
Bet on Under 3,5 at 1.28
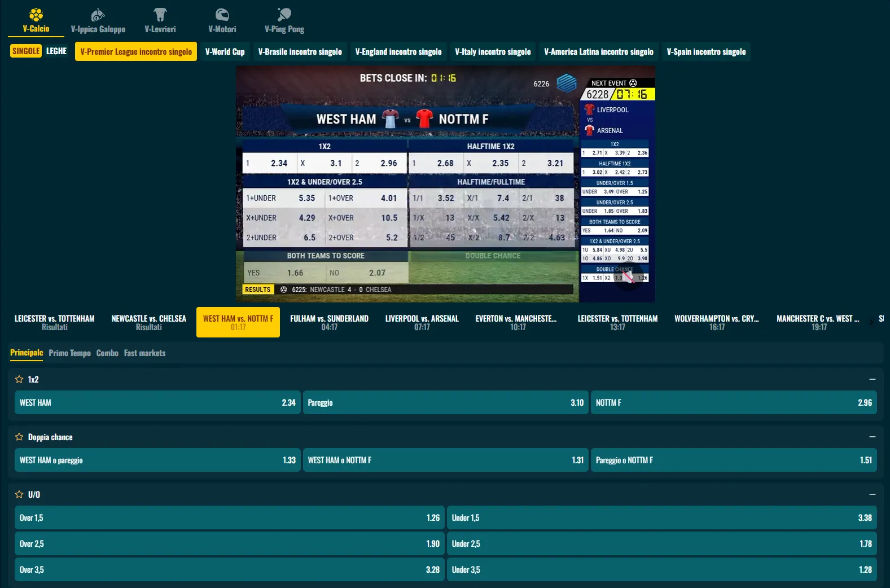point(662,569)
